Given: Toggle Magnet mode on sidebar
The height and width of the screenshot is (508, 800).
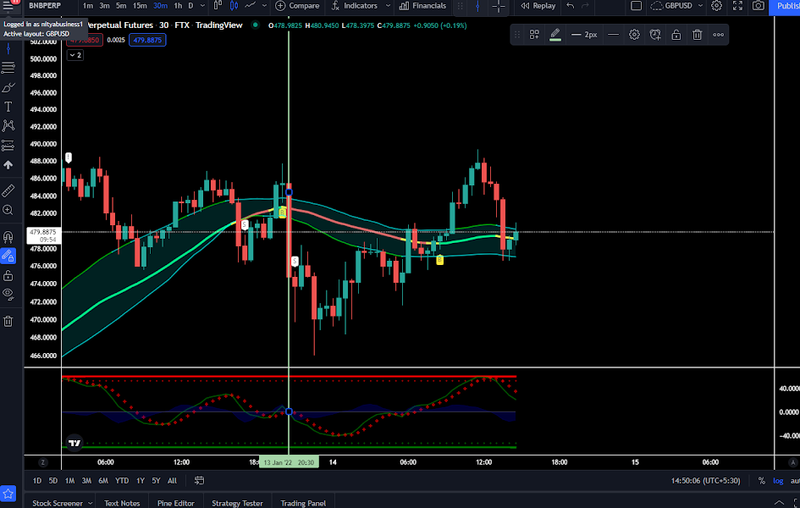Looking at the screenshot, I should click(x=8, y=237).
